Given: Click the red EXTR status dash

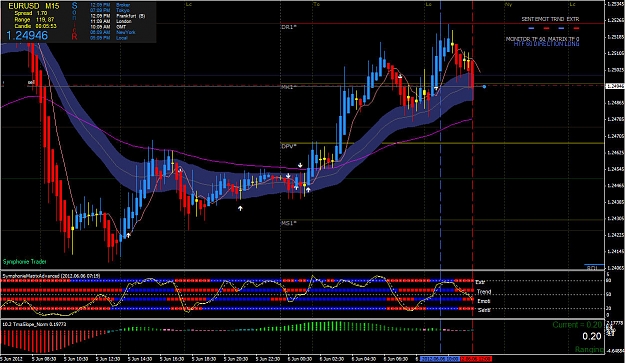Looking at the screenshot, I should (x=576, y=28).
